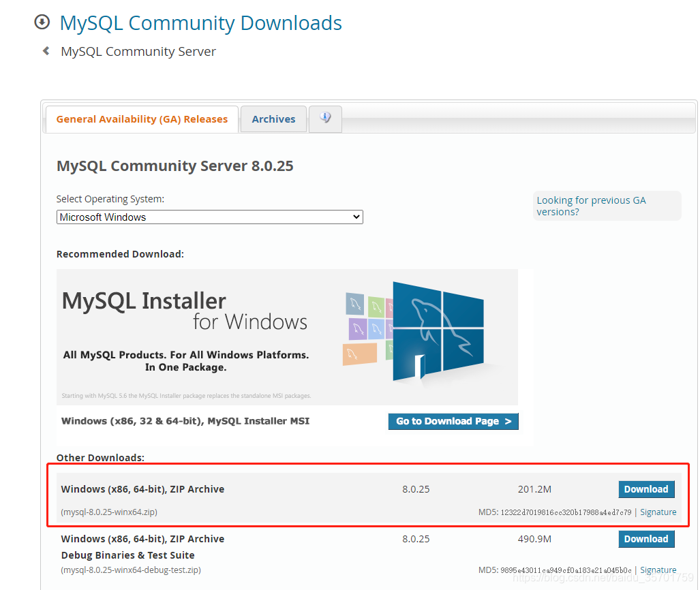Switch to the Archives tab
The width and height of the screenshot is (700, 590).
(273, 119)
